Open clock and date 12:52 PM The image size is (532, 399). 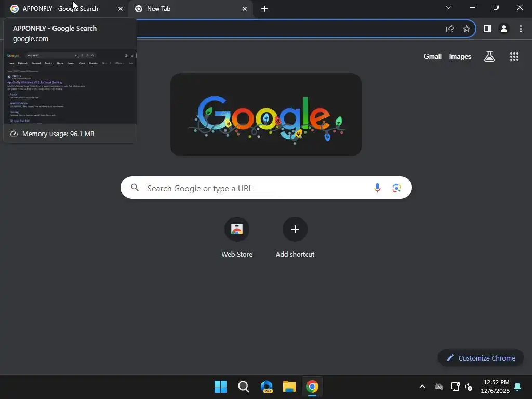point(495,387)
